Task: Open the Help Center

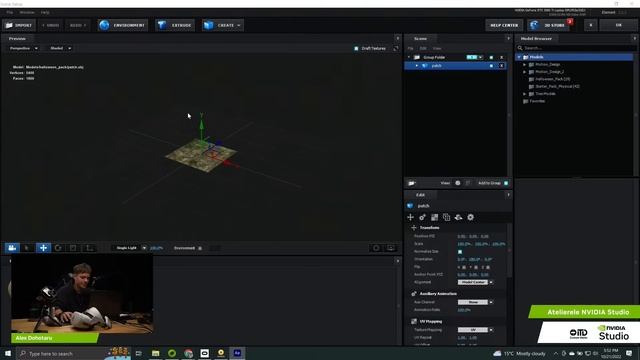Action: pos(504,25)
